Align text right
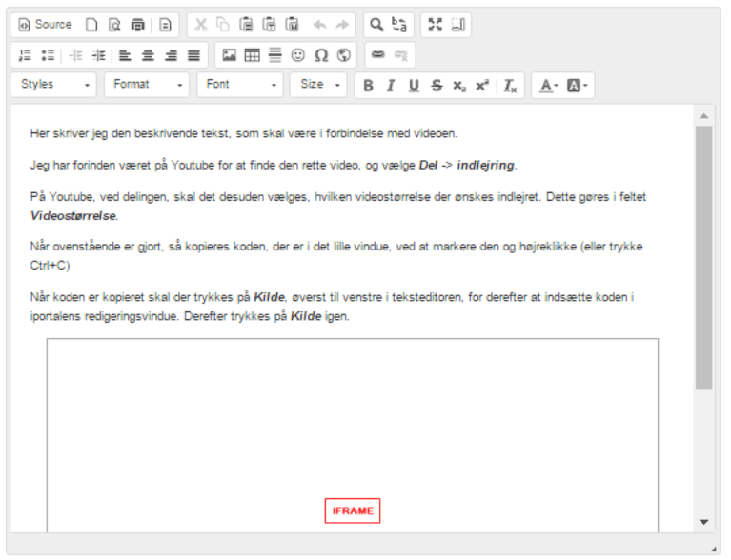 pos(171,55)
